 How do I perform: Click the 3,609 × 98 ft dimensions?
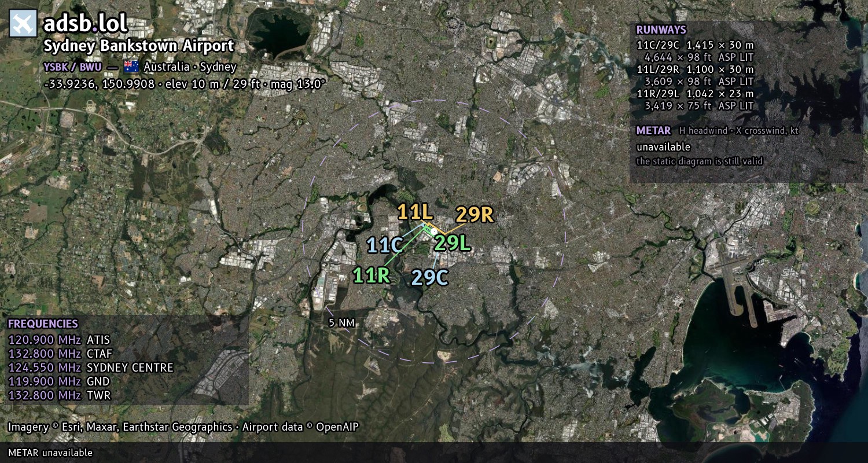pyautogui.click(x=678, y=82)
